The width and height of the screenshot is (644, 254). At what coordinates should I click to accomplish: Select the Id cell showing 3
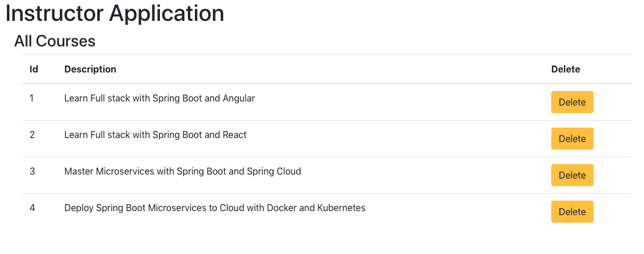tap(32, 172)
